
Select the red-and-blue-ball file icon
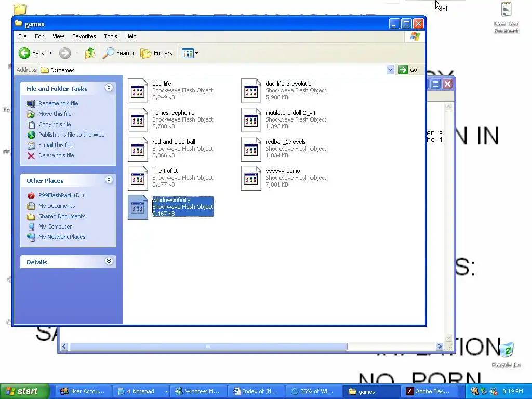(138, 149)
